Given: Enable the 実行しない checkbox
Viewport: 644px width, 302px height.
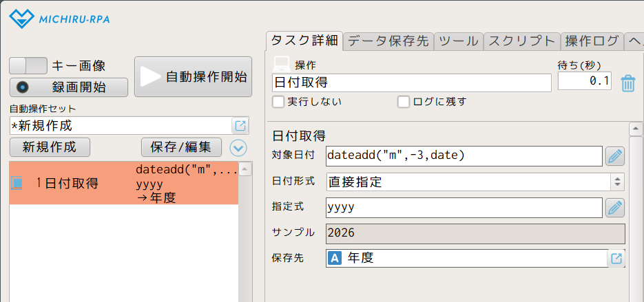Looking at the screenshot, I should pyautogui.click(x=278, y=102).
